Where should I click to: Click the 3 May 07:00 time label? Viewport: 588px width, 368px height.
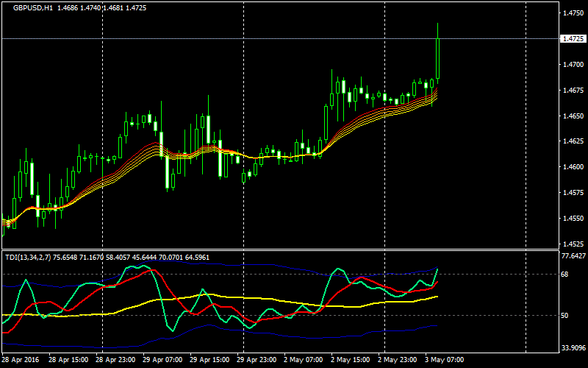click(445, 360)
